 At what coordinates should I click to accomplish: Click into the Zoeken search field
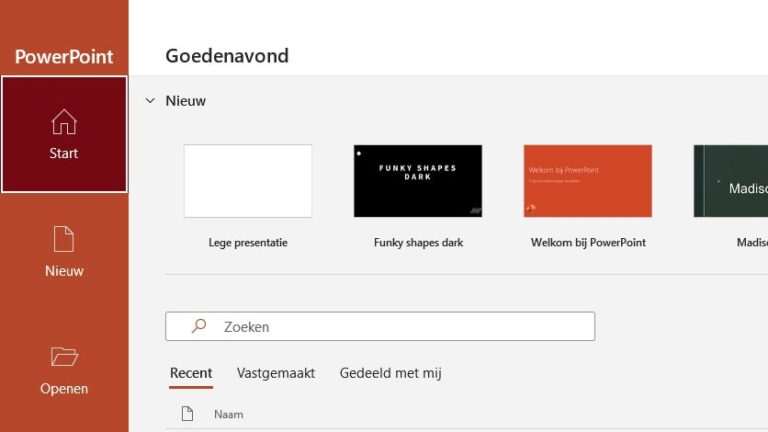click(380, 326)
